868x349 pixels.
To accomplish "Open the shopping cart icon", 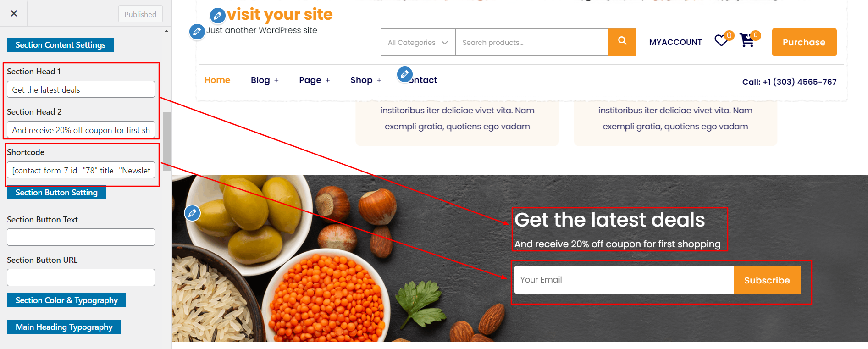I will pyautogui.click(x=747, y=40).
